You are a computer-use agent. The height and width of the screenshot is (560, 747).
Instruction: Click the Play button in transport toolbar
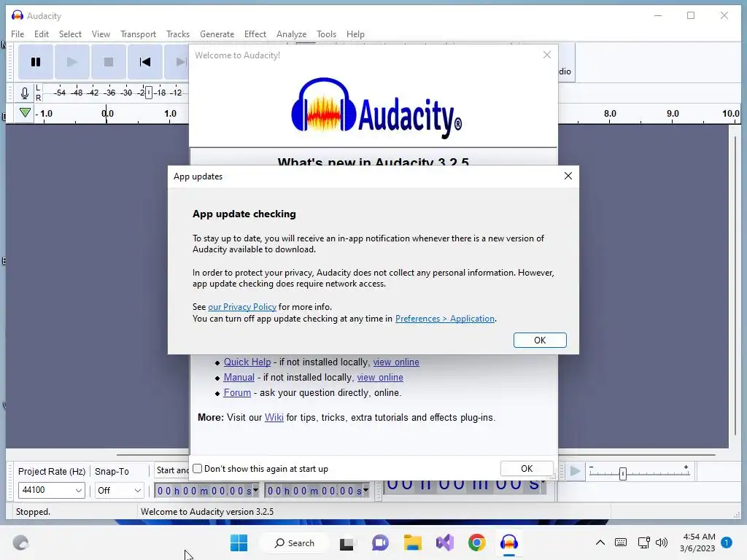point(72,62)
